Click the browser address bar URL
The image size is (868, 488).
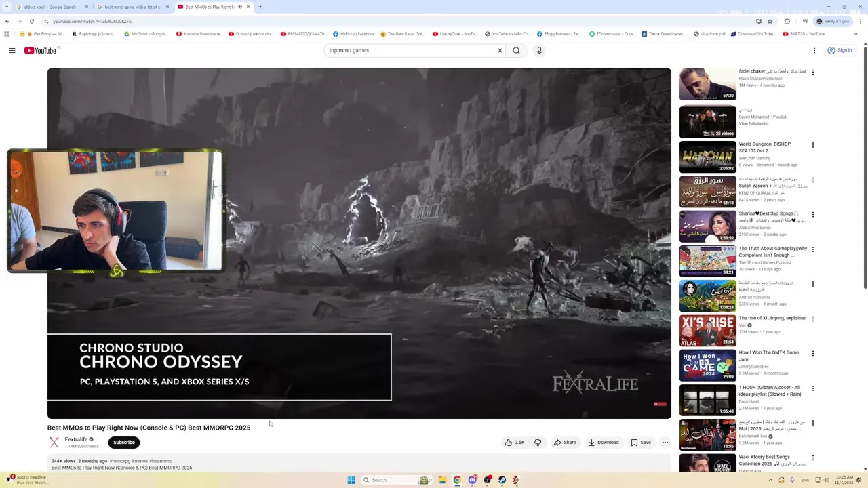click(x=92, y=21)
